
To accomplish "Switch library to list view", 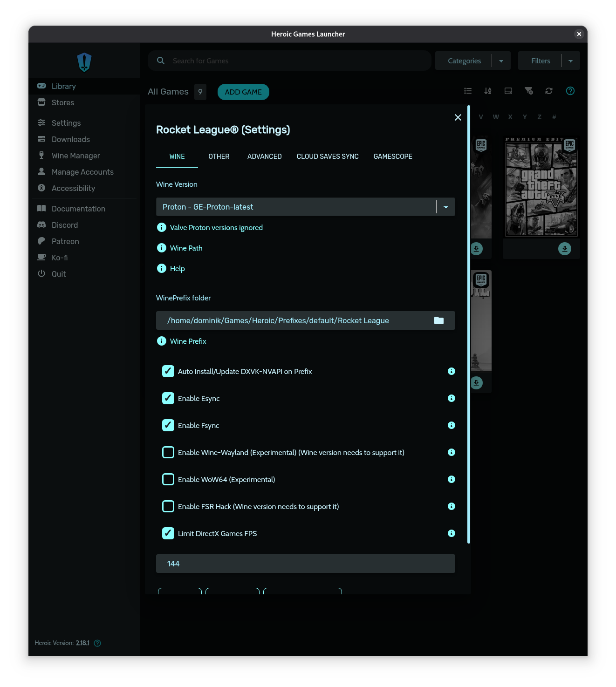I will [468, 91].
